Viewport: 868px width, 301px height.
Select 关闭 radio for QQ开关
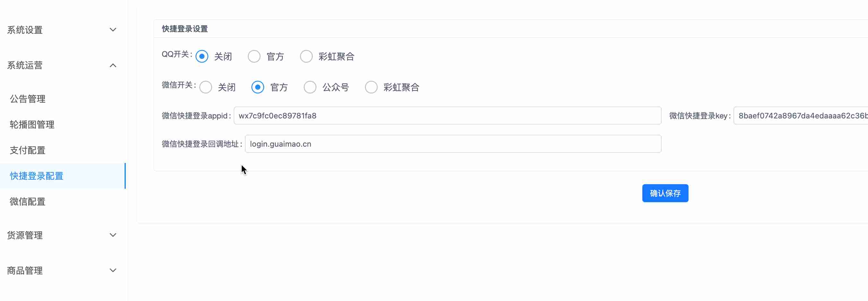[202, 56]
